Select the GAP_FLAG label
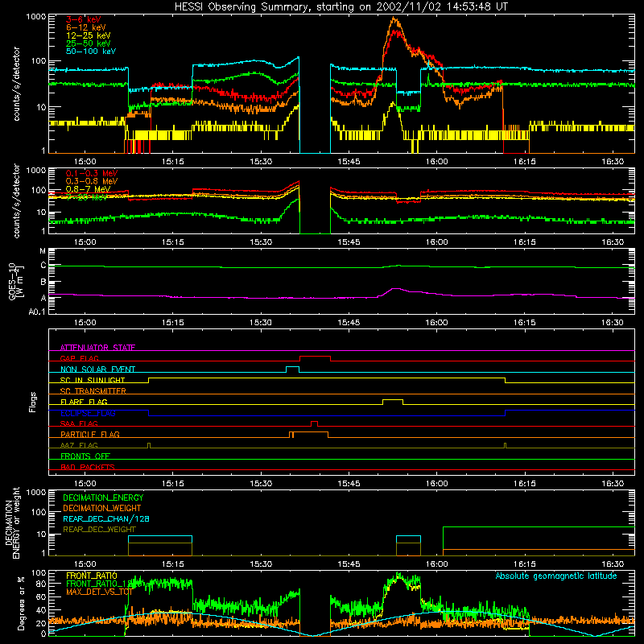The width and height of the screenshot is (644, 644). pyautogui.click(x=79, y=358)
